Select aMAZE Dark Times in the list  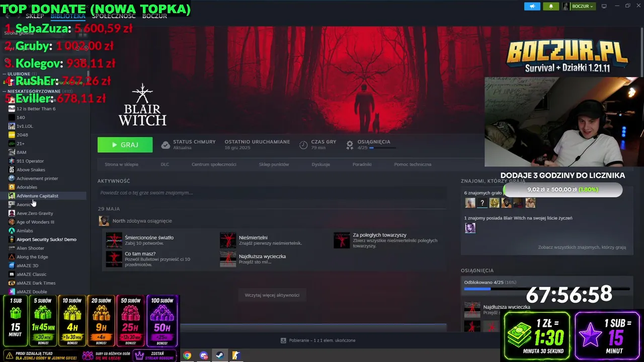36,283
